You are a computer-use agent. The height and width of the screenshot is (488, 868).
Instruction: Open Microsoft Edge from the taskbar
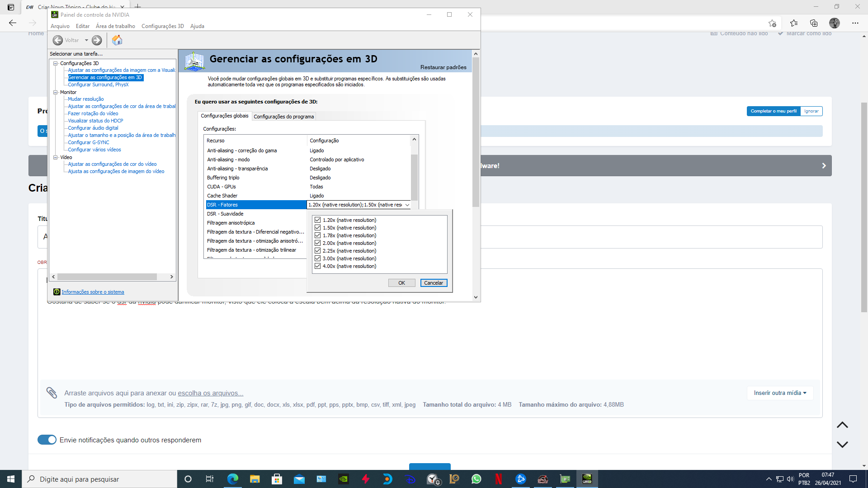pos(232,479)
